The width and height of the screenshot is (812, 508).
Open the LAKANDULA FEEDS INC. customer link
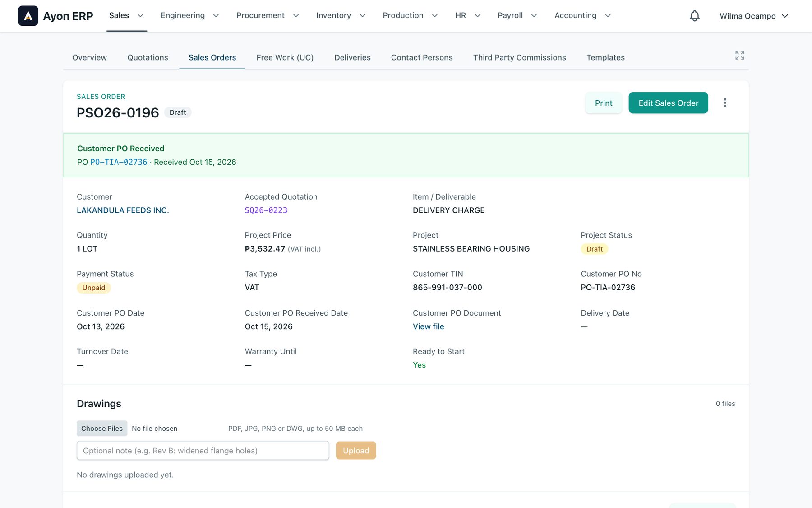pyautogui.click(x=123, y=210)
